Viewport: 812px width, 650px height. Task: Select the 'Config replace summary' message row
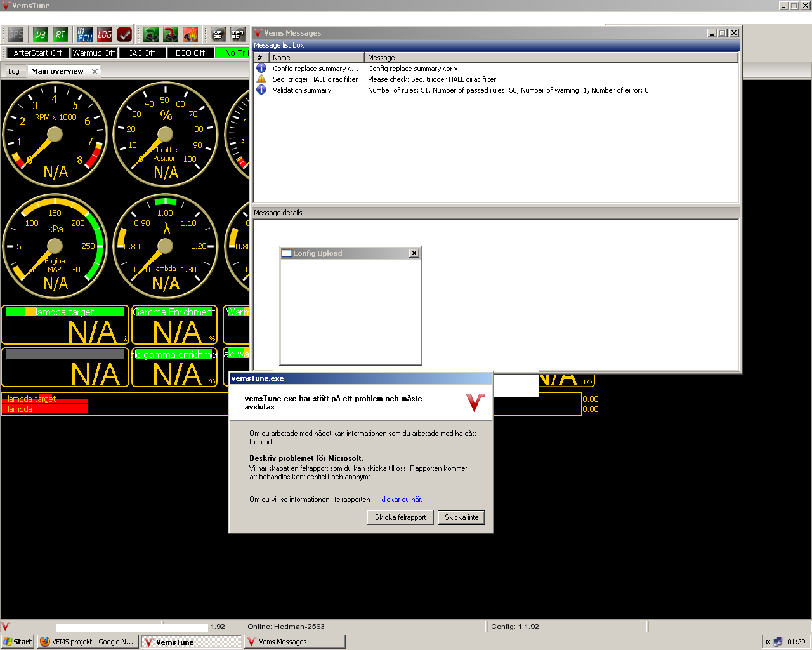(496, 68)
